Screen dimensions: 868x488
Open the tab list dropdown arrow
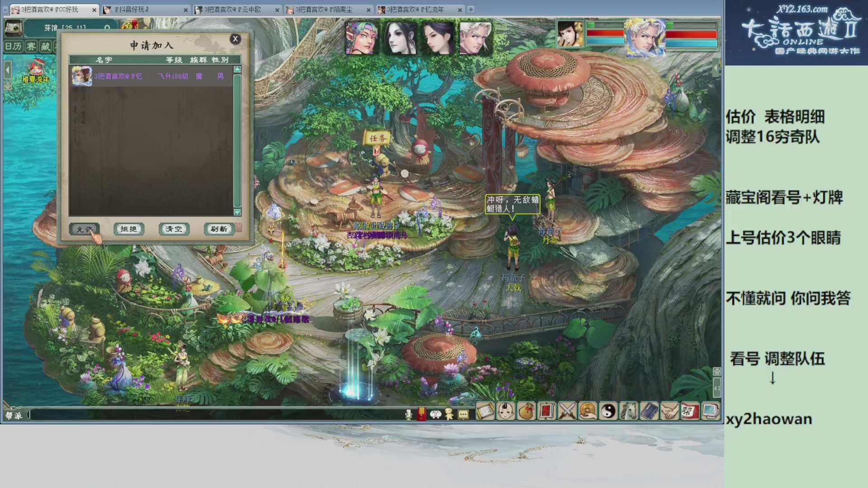[5, 9]
